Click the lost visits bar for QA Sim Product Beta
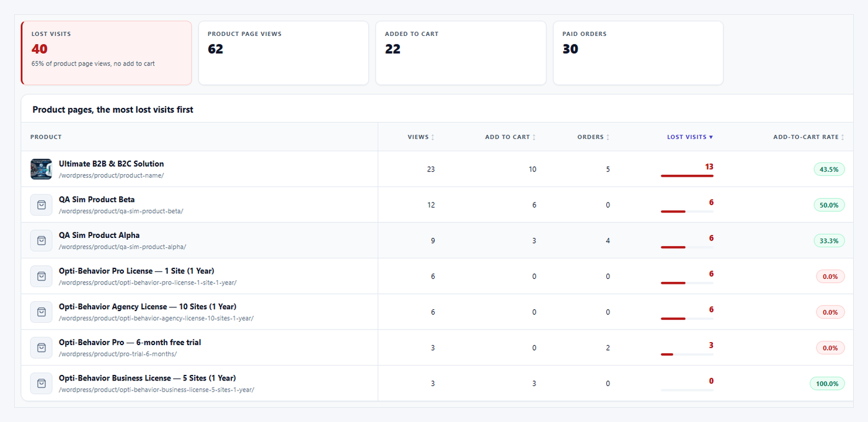Viewport: 868px width, 422px height. coord(687,212)
